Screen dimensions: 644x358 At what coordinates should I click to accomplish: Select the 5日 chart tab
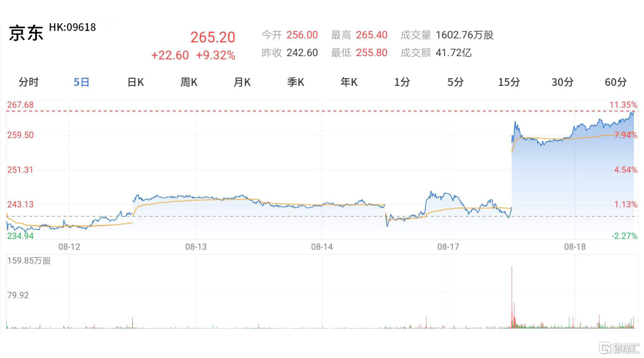click(x=82, y=82)
